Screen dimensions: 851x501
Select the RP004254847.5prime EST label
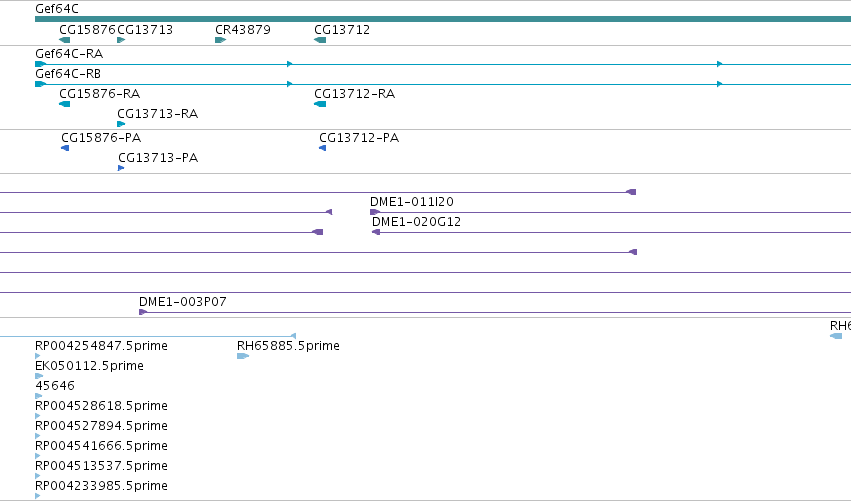coord(101,346)
